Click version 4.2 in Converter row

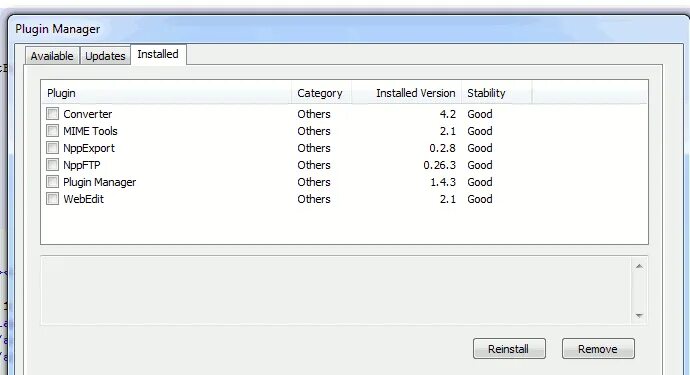[x=448, y=114]
